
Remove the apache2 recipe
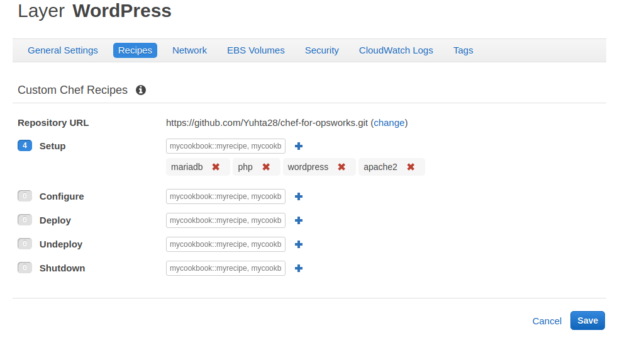(x=411, y=167)
